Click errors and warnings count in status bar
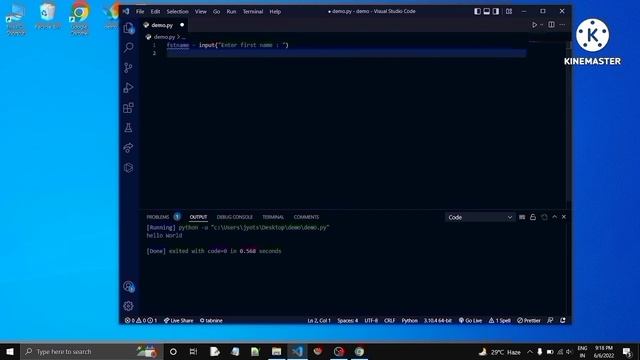The width and height of the screenshot is (640, 360). click(x=141, y=320)
